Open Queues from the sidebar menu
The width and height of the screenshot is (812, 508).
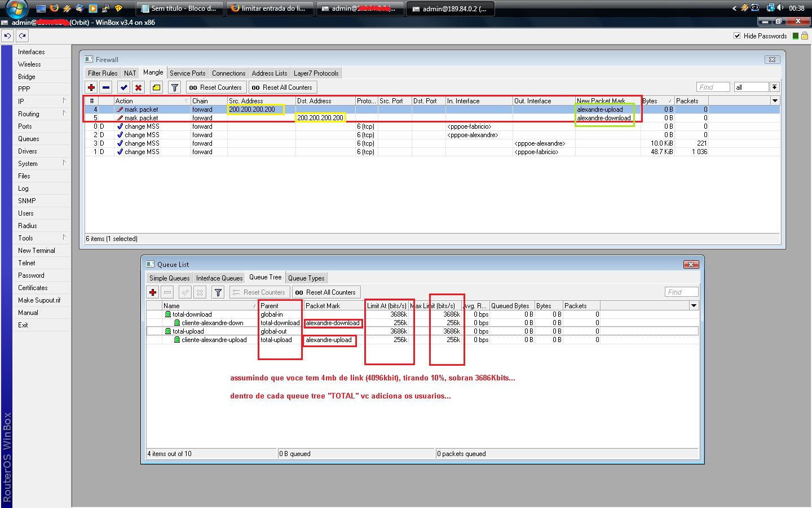click(x=29, y=139)
